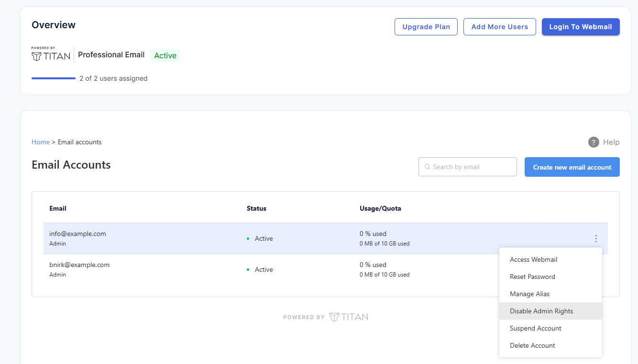The height and width of the screenshot is (364, 638).
Task: Click the '2 of 2 users assigned' text
Action: pyautogui.click(x=113, y=78)
